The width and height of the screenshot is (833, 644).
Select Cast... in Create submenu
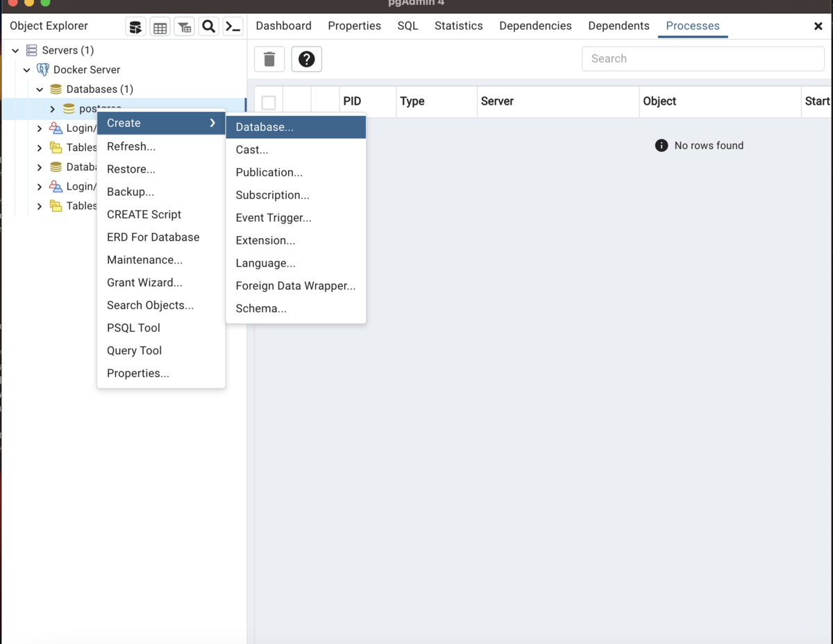[x=296, y=149]
